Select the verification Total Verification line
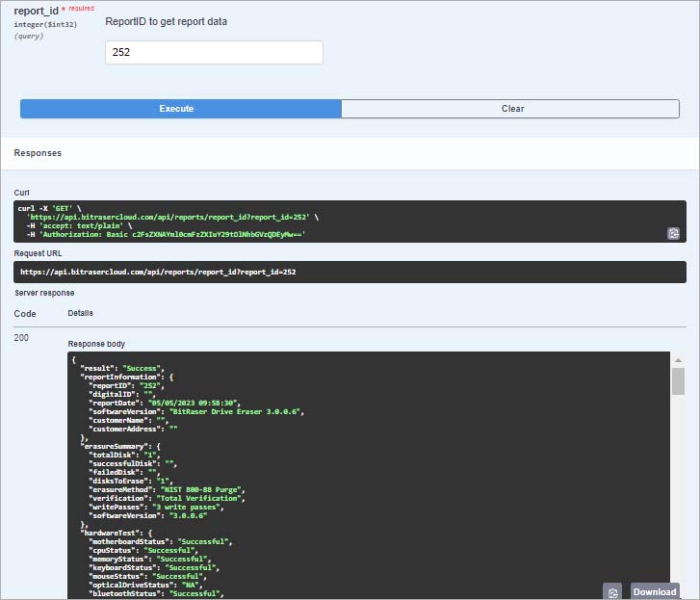Image resolution: width=700 pixels, height=600 pixels. [x=167, y=498]
